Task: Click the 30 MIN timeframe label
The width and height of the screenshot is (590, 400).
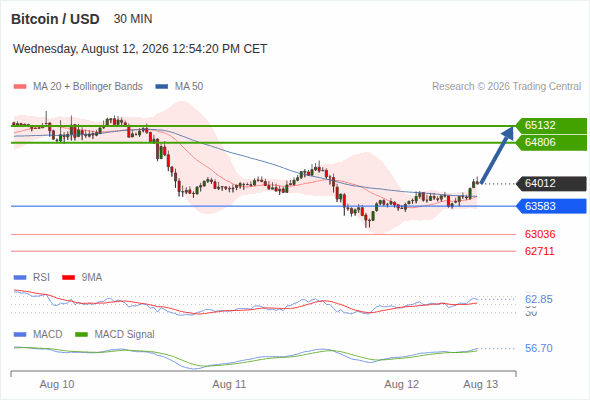Action: pyautogui.click(x=133, y=19)
